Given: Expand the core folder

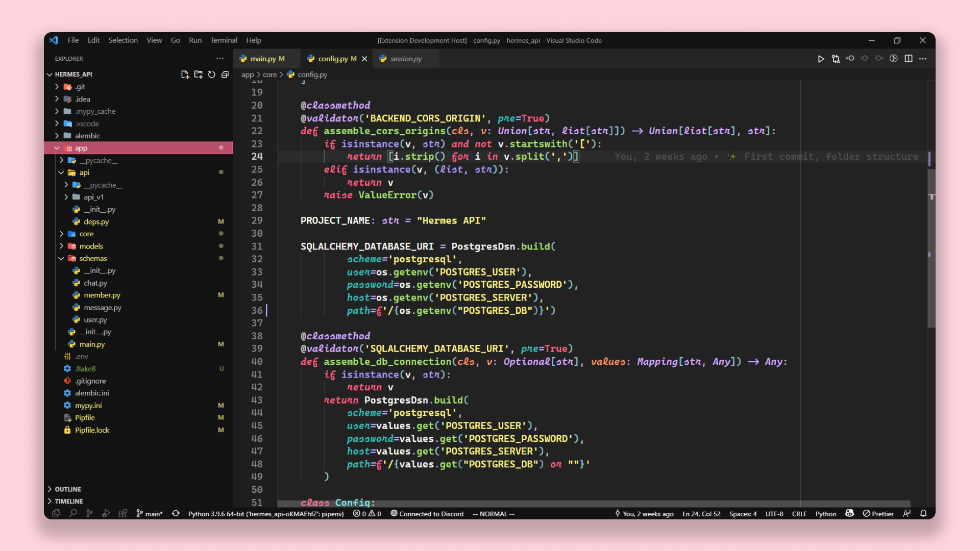Looking at the screenshot, I should click(86, 234).
